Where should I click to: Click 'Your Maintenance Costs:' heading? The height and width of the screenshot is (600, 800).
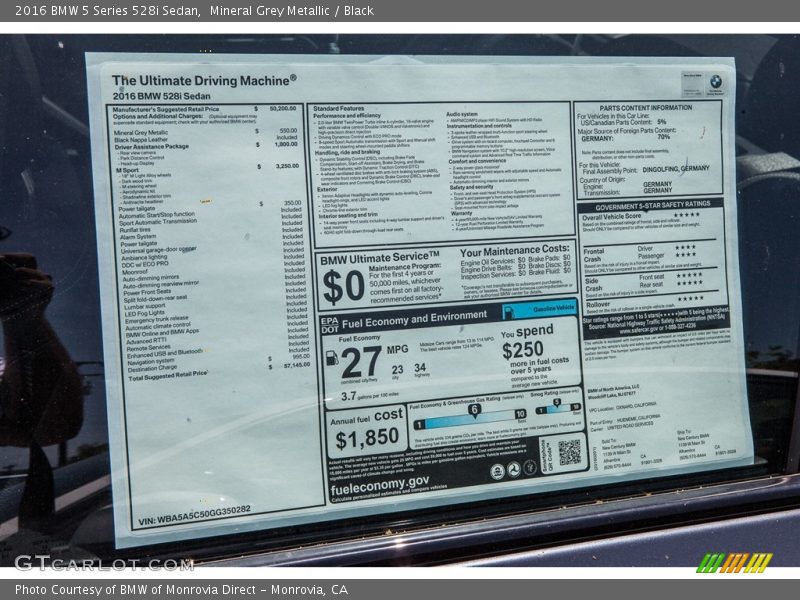point(515,251)
